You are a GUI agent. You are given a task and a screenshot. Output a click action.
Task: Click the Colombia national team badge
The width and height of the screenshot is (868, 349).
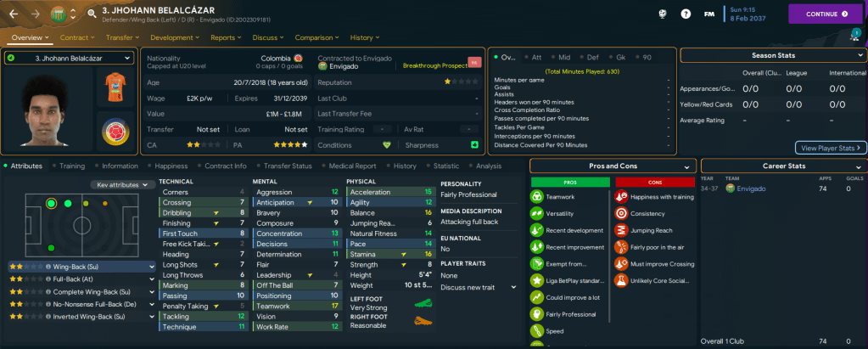(x=116, y=132)
